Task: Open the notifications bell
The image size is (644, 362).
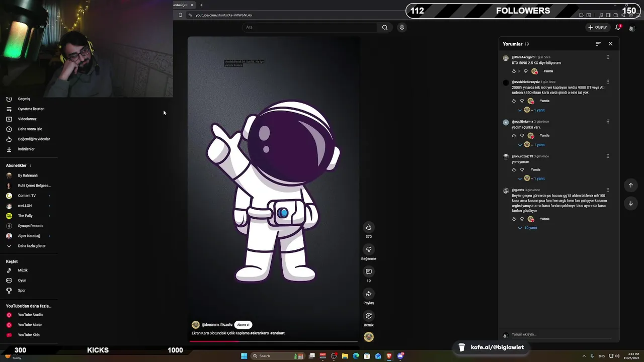Action: point(618,27)
